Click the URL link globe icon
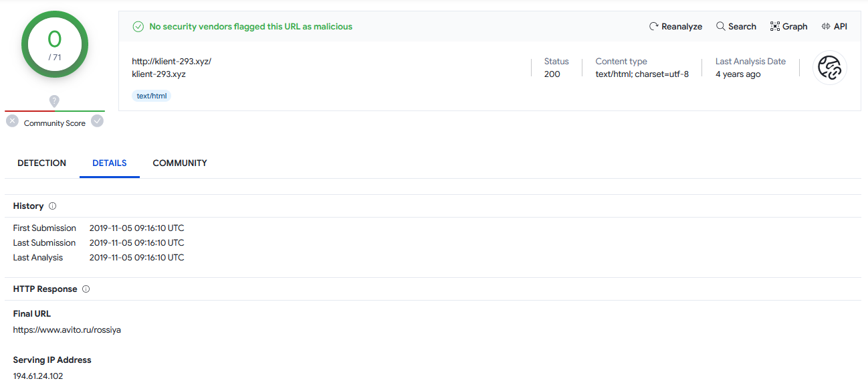 [x=830, y=68]
